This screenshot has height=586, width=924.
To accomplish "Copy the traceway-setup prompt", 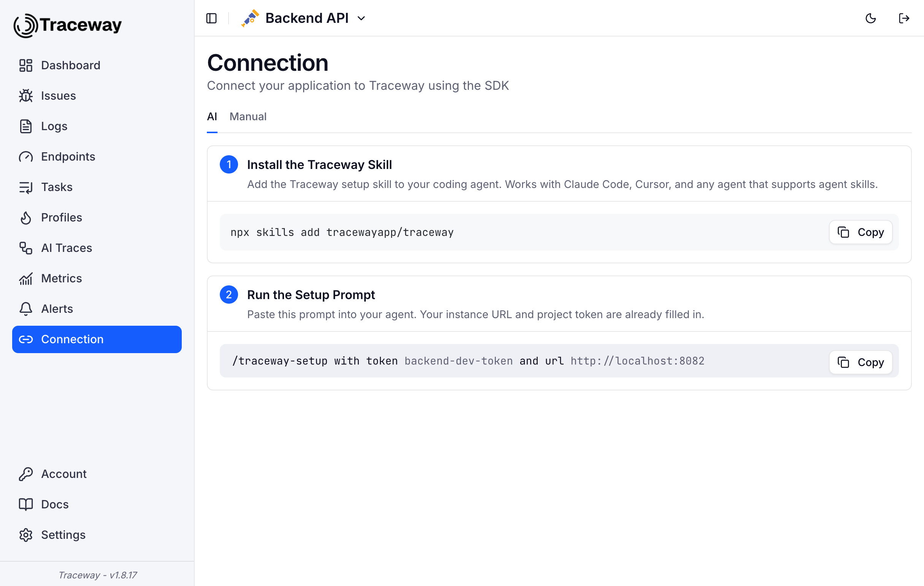I will tap(860, 362).
